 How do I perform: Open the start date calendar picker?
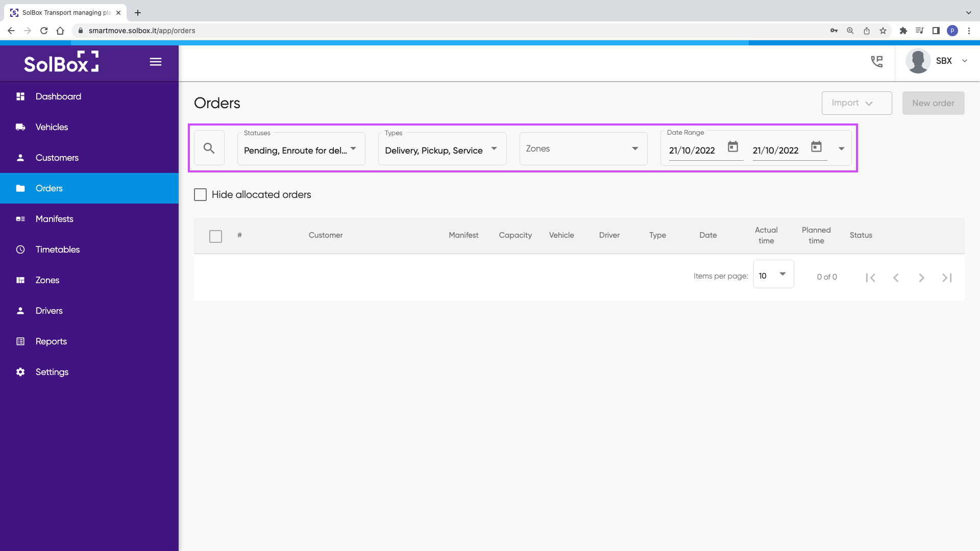point(733,147)
